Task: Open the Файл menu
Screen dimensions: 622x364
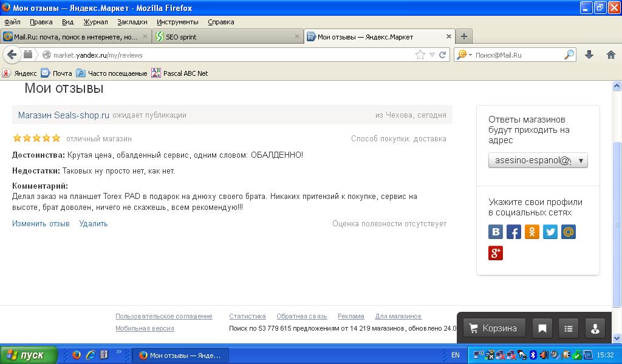Action: (x=12, y=22)
